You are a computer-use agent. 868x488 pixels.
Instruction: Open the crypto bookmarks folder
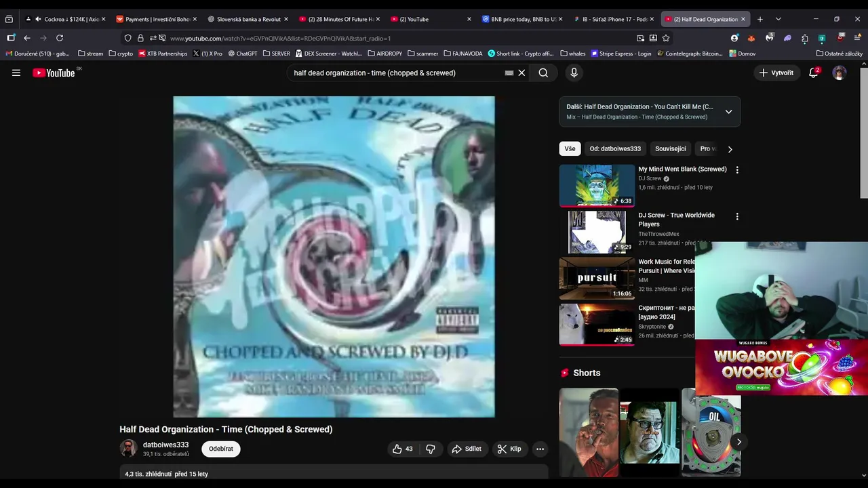[121, 54]
